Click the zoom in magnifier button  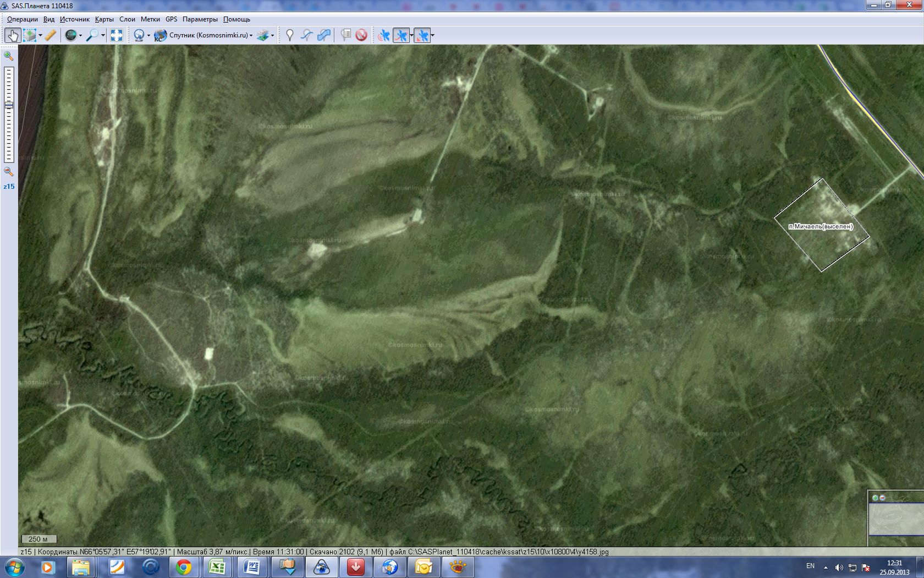pos(8,56)
